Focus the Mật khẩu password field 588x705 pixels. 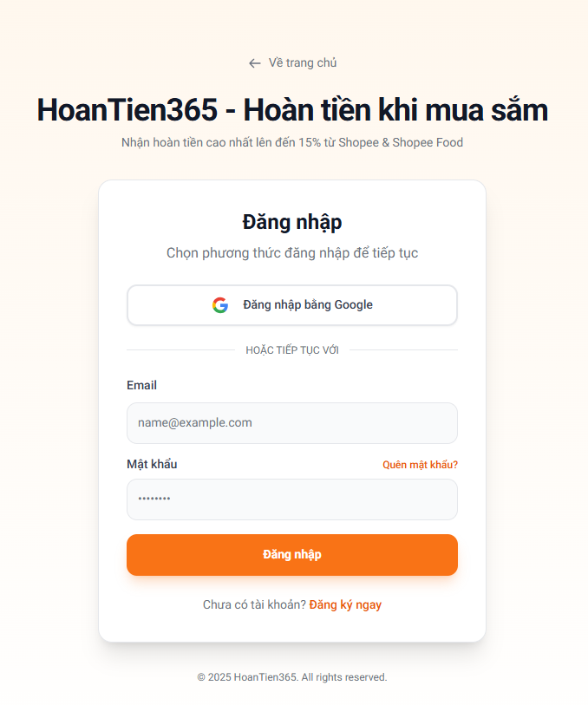292,499
